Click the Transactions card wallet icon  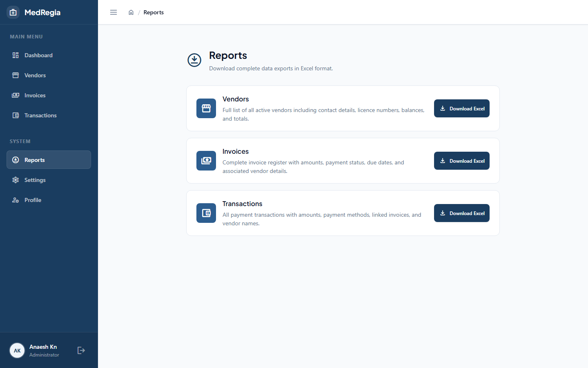tap(206, 213)
